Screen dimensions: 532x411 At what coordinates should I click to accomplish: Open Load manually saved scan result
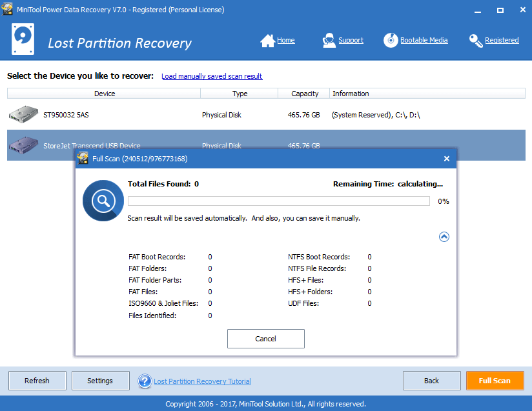point(212,75)
